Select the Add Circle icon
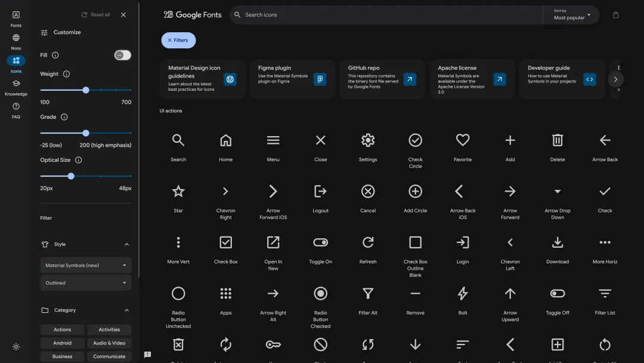 click(415, 191)
